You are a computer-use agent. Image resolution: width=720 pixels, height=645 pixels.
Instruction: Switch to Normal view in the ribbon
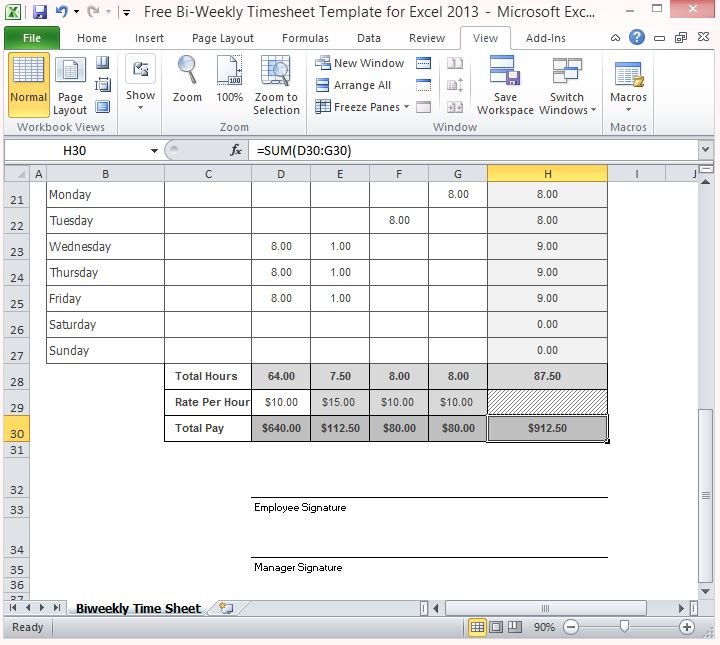pos(29,82)
